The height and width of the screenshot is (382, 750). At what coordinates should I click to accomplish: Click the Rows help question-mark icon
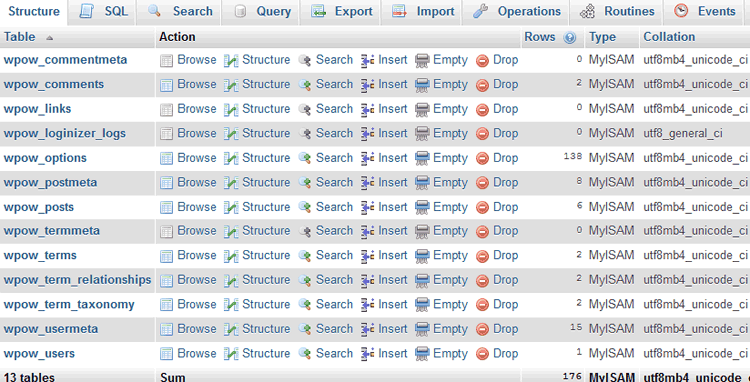569,38
